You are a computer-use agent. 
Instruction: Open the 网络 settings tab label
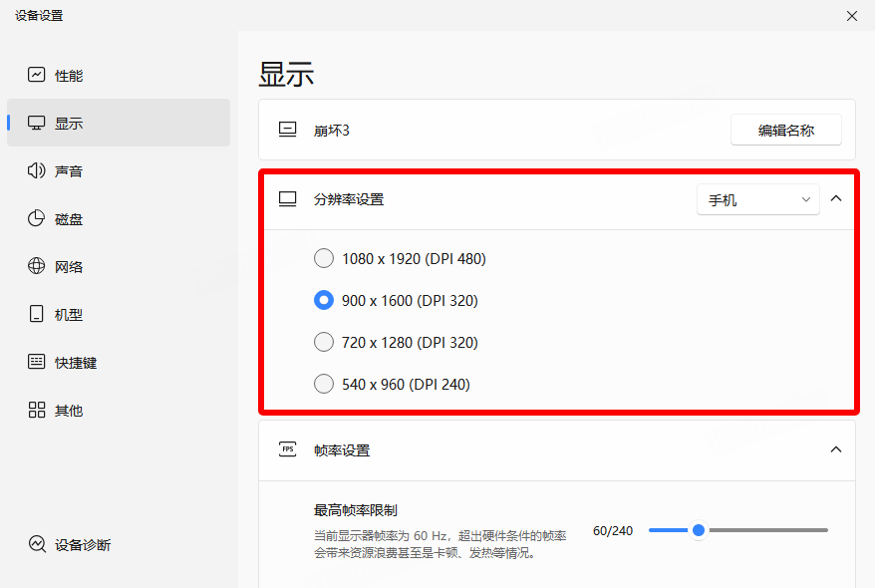click(x=69, y=267)
